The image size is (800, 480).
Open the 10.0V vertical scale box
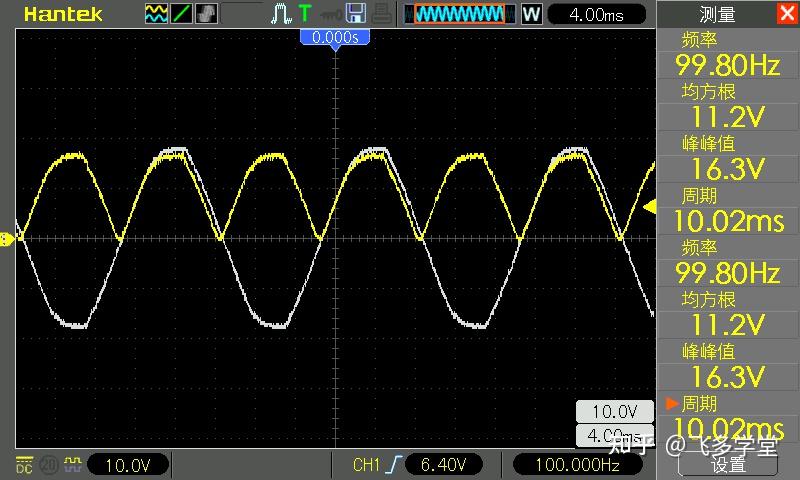coord(128,465)
